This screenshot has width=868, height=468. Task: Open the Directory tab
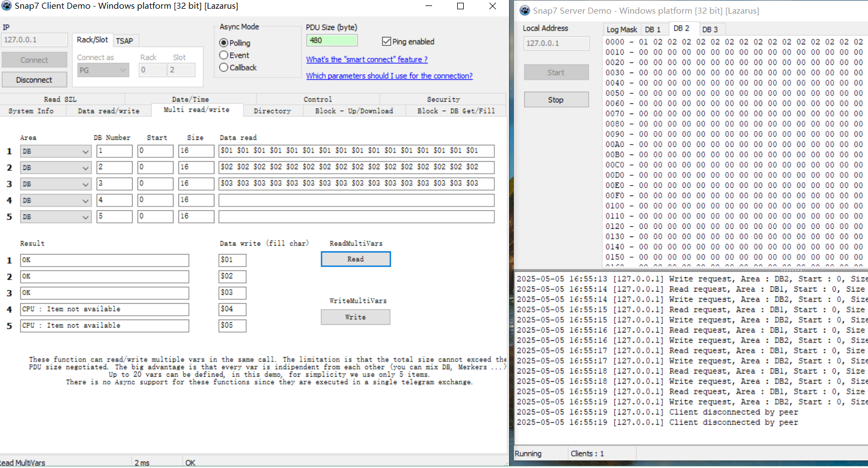[x=272, y=111]
